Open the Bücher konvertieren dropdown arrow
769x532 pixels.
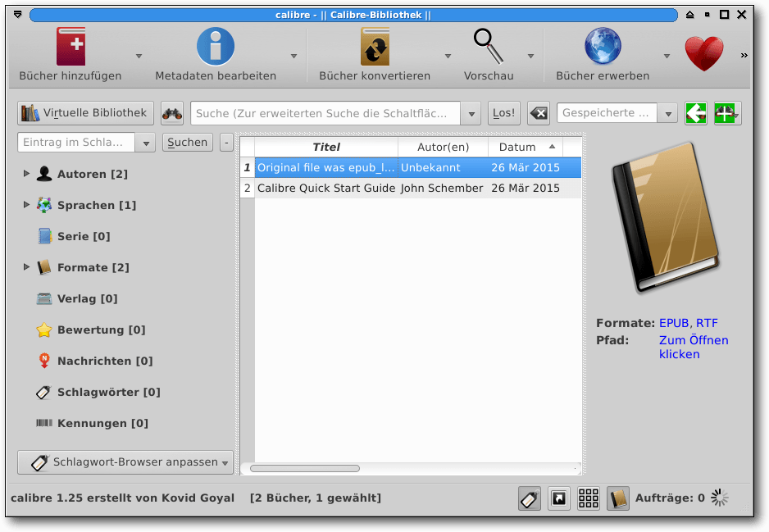(448, 56)
